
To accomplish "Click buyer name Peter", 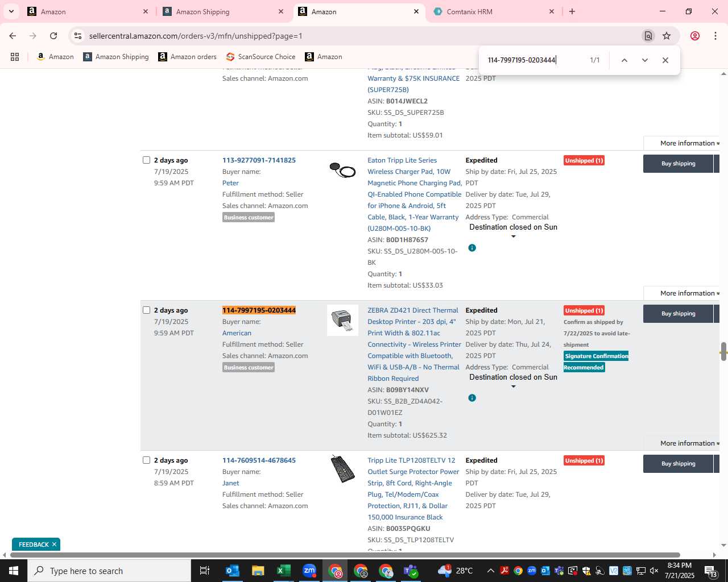I will pyautogui.click(x=230, y=183).
